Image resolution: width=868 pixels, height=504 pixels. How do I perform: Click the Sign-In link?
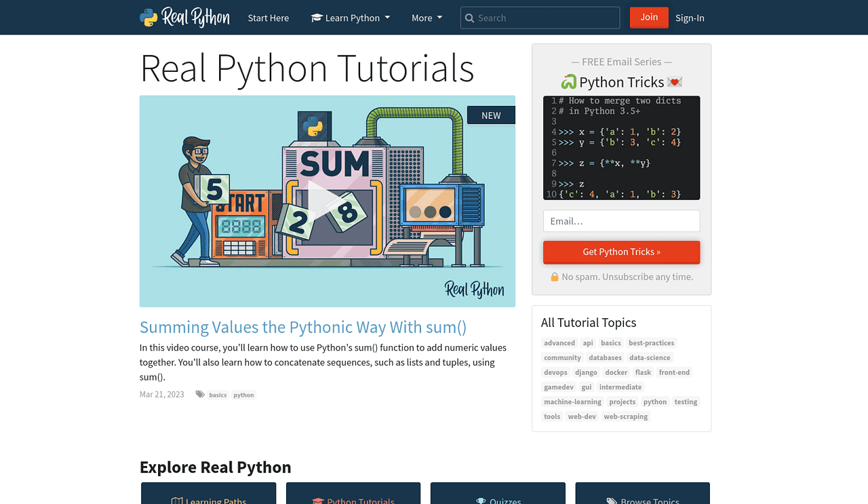click(690, 18)
